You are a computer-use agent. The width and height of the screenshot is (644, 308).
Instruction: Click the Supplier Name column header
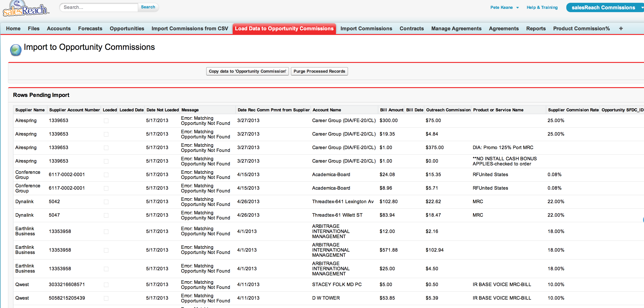point(30,110)
